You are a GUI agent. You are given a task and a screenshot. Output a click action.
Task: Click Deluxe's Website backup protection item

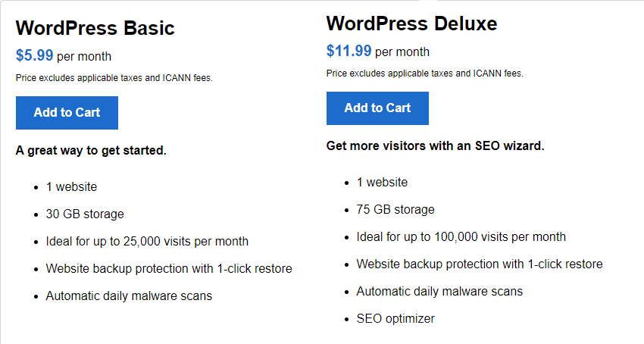(480, 264)
